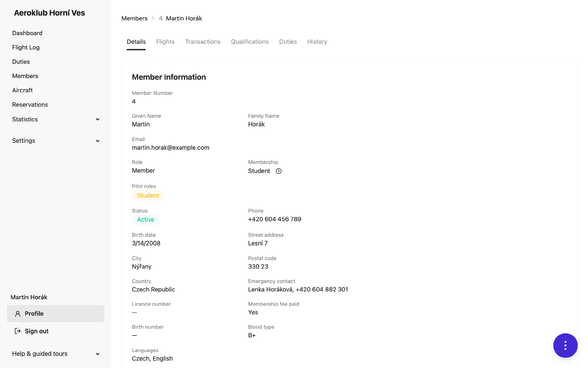Click the languages value Czech, English
This screenshot has height=368, width=588.
tap(152, 359)
